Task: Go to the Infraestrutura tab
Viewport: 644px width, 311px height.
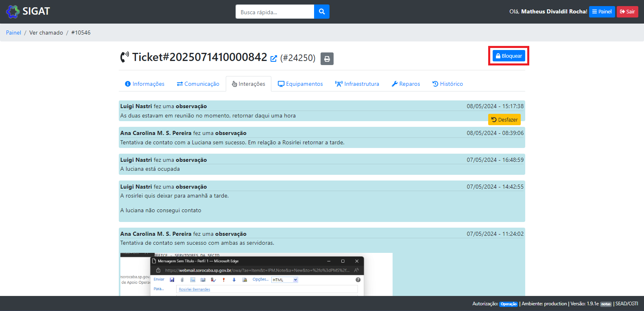Action: coord(357,84)
